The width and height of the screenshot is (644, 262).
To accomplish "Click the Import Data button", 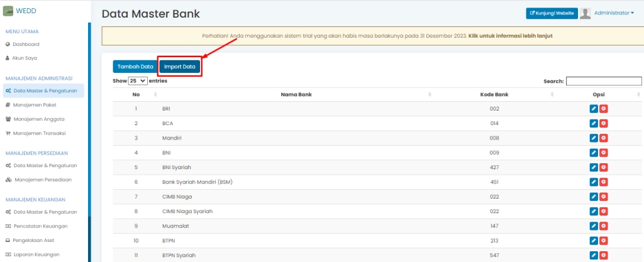I will click(179, 67).
